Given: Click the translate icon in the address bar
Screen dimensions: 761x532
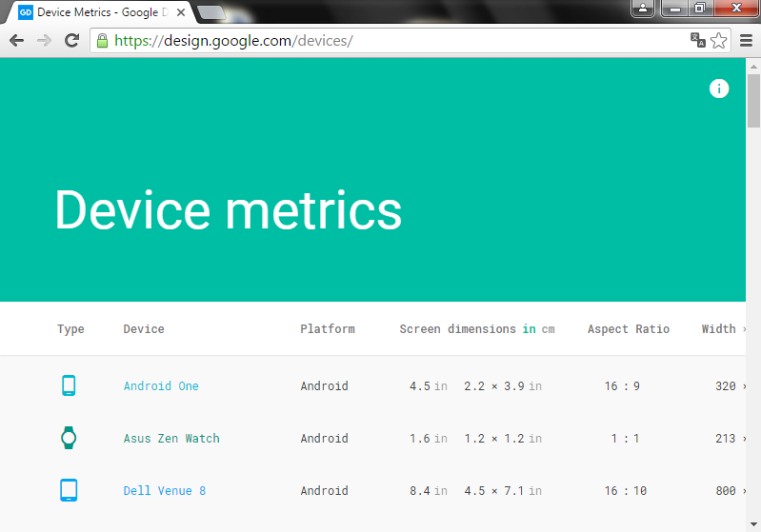Looking at the screenshot, I should tap(698, 41).
